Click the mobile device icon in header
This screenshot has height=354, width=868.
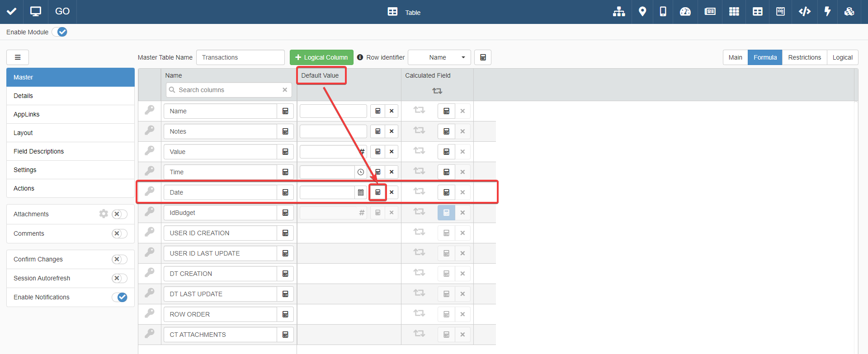click(663, 12)
